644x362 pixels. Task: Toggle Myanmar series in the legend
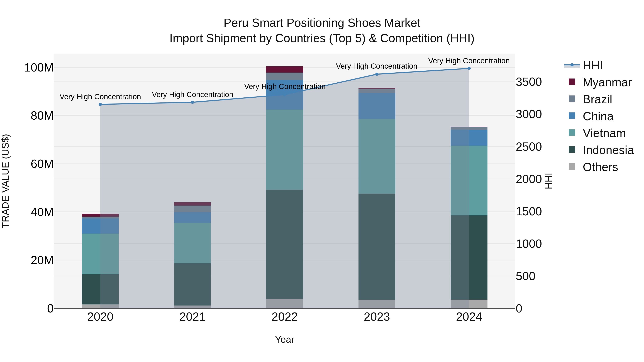[x=600, y=82]
